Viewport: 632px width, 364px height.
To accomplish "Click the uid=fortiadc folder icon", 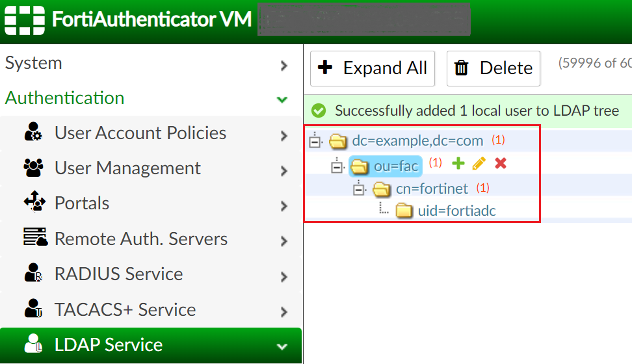I will (404, 211).
